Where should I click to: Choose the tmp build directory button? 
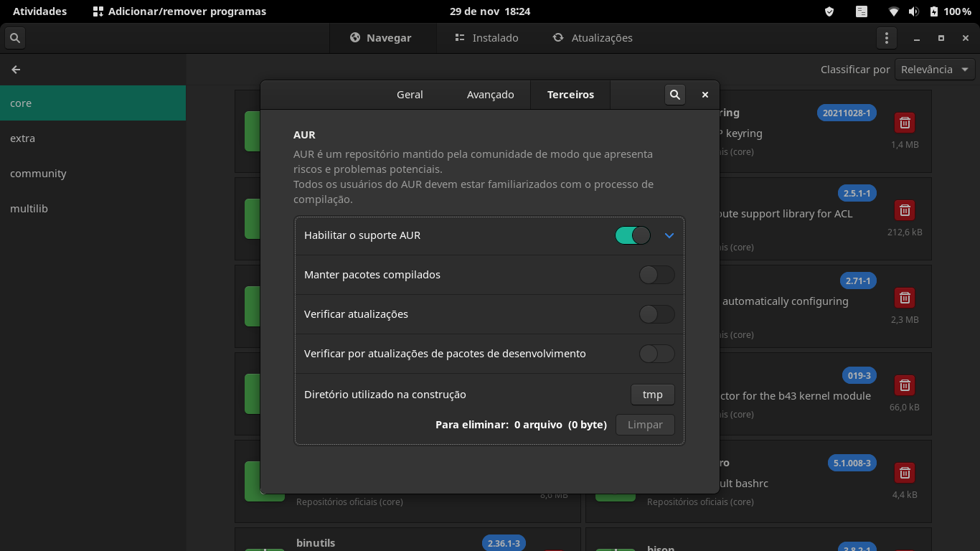[x=653, y=395]
